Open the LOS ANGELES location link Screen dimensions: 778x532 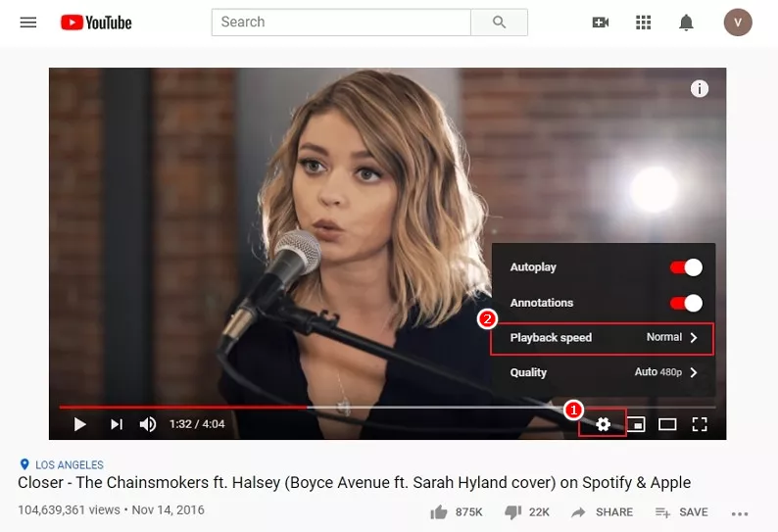coord(70,465)
